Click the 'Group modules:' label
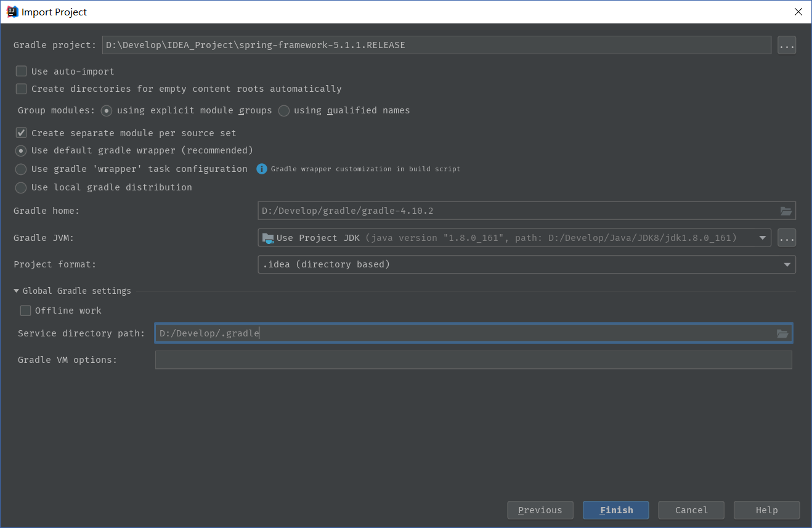Screen dimensions: 812x528 57,111
